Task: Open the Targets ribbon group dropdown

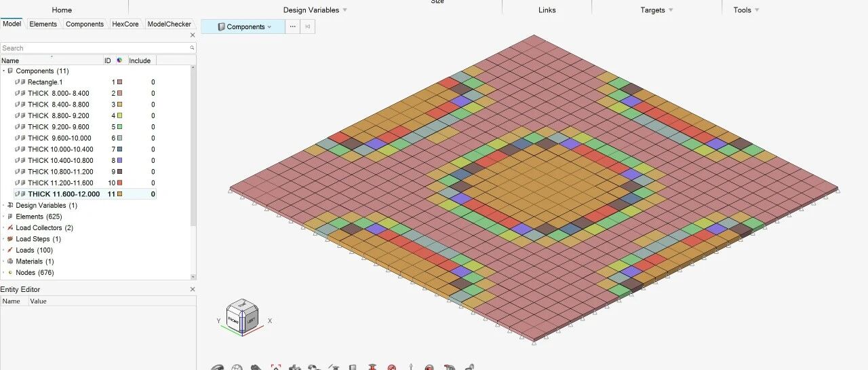Action: (656, 10)
